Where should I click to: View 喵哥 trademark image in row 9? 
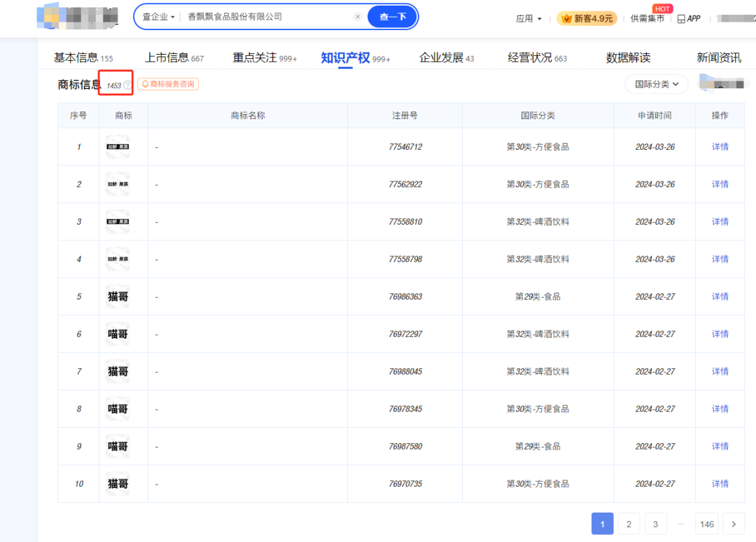coord(118,447)
